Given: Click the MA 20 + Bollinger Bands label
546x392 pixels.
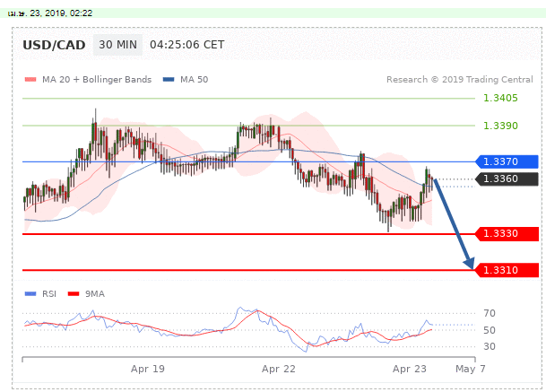Looking at the screenshot, I should (97, 80).
